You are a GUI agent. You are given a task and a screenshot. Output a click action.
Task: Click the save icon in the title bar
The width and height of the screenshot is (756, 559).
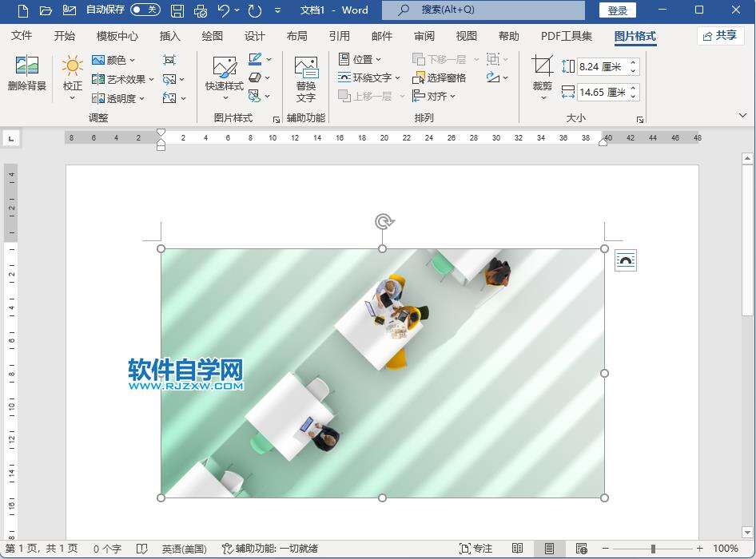(177, 10)
